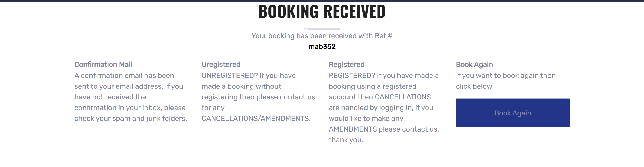
Task: Click 'account then CANCELLATIONS' text line
Action: coord(380,97)
